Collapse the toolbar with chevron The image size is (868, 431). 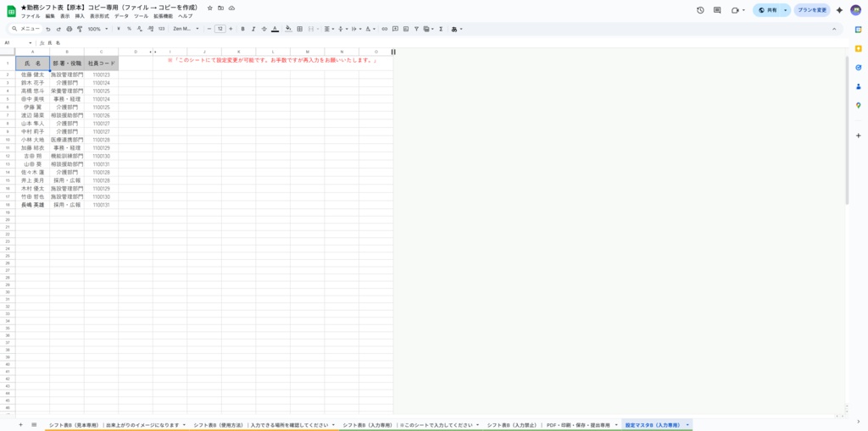[834, 29]
